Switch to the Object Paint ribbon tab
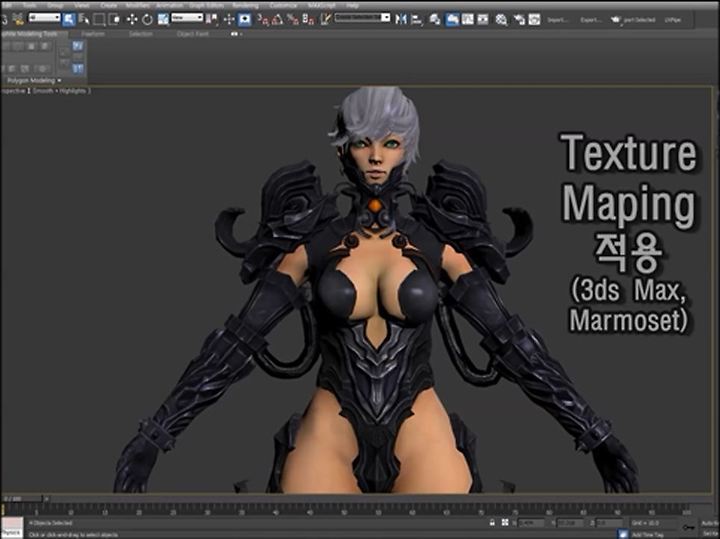This screenshot has width=720, height=539. point(192,34)
